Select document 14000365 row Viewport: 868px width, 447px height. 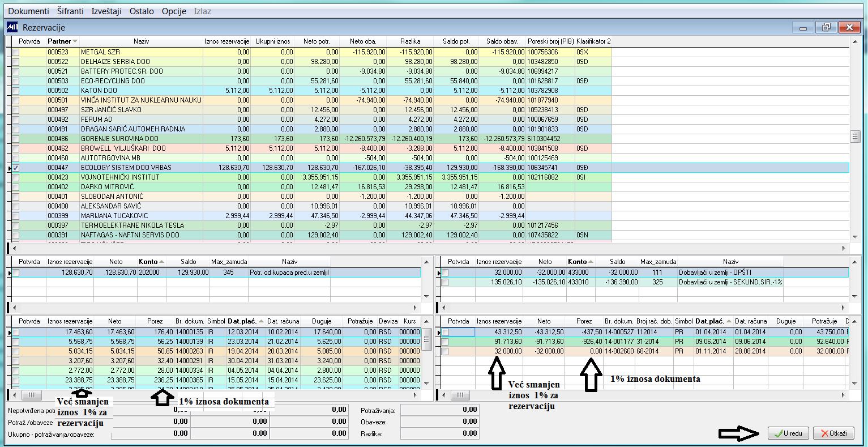coord(216,380)
